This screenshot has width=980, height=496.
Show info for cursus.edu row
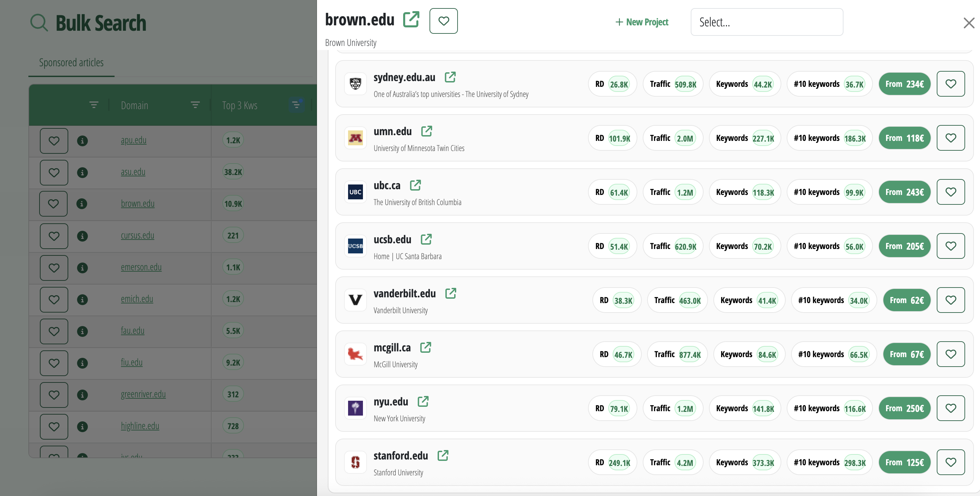[82, 236]
